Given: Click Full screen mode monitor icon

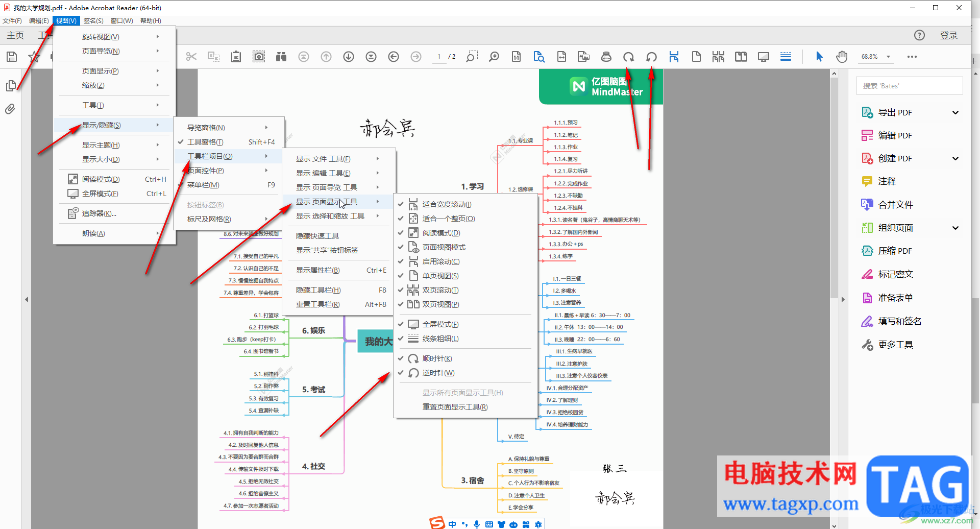Looking at the screenshot, I should 764,57.
